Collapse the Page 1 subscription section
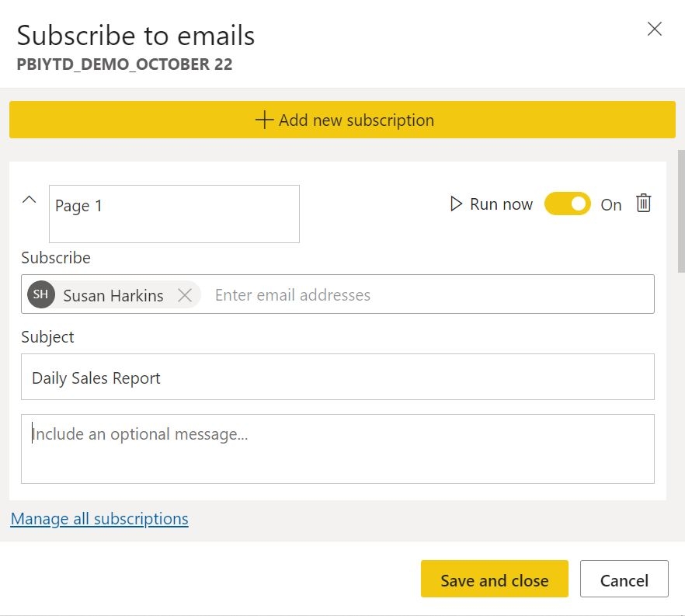 click(x=29, y=200)
